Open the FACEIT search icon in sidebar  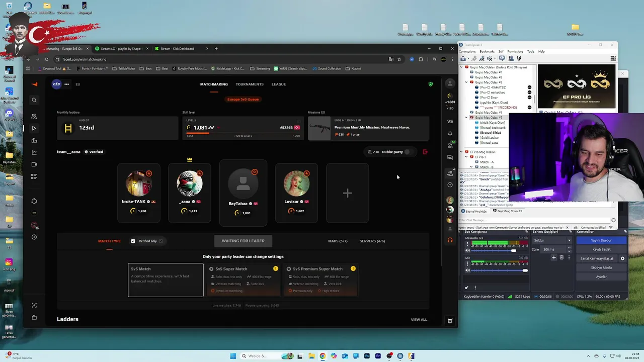coord(34,100)
